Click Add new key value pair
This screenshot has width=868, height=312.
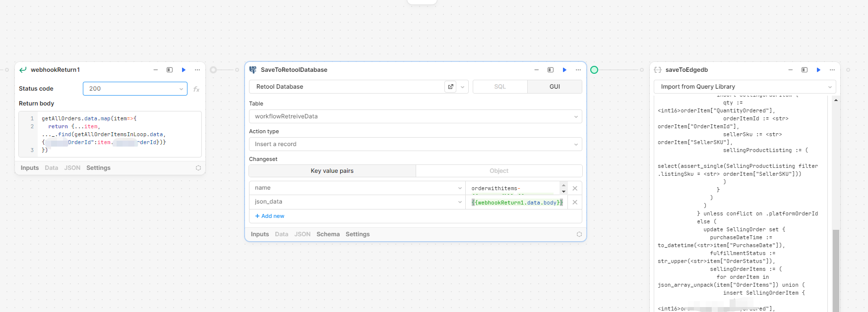tap(270, 216)
